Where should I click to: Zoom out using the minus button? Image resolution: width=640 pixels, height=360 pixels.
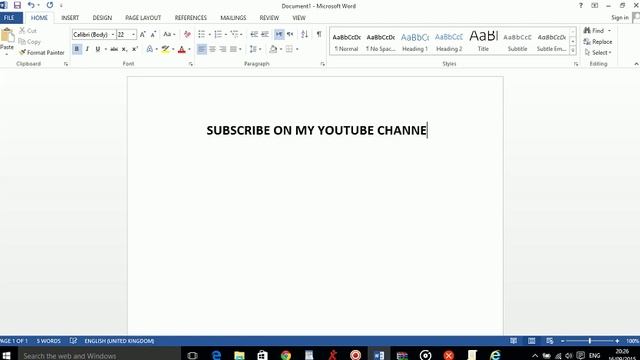tap(562, 341)
